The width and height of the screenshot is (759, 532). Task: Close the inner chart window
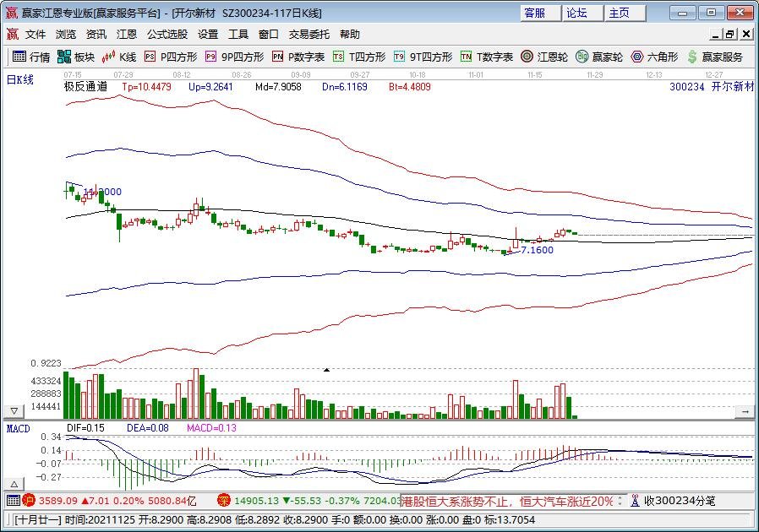(746, 35)
